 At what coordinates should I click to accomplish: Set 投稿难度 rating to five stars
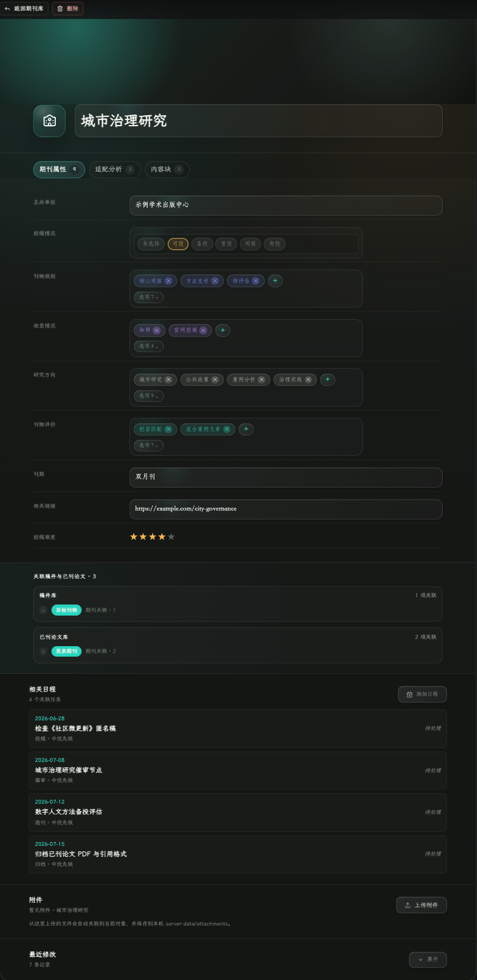(x=171, y=537)
